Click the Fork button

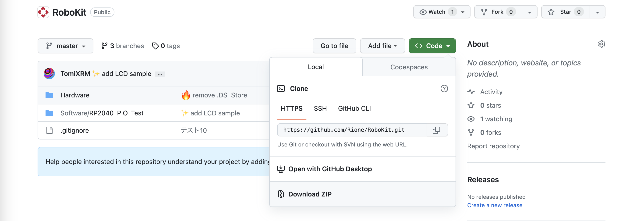click(498, 12)
